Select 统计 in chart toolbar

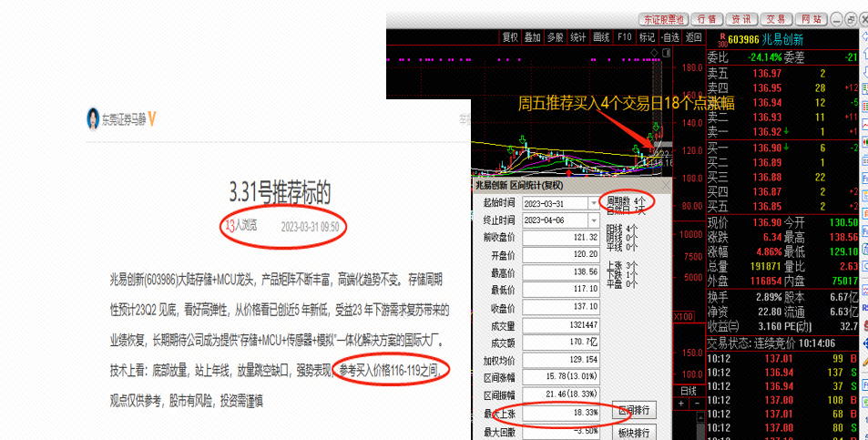point(578,37)
